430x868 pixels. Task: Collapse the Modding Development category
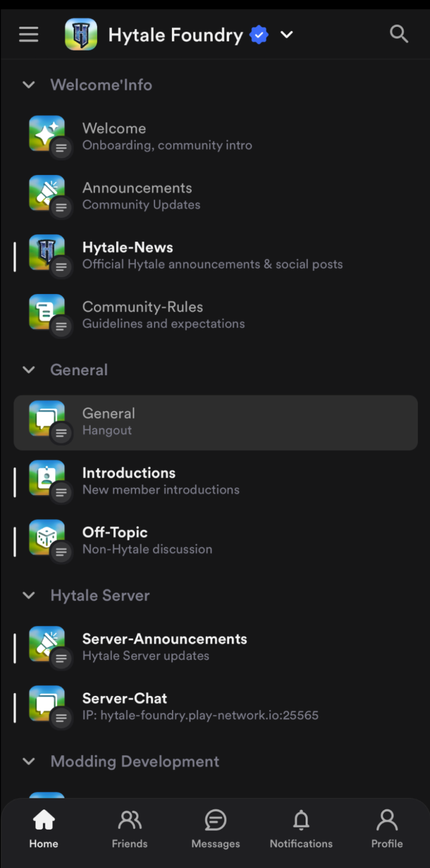point(28,762)
